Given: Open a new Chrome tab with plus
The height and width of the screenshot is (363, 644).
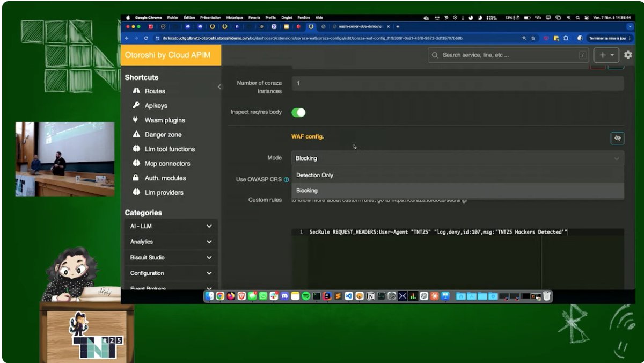Looking at the screenshot, I should pos(398,26).
